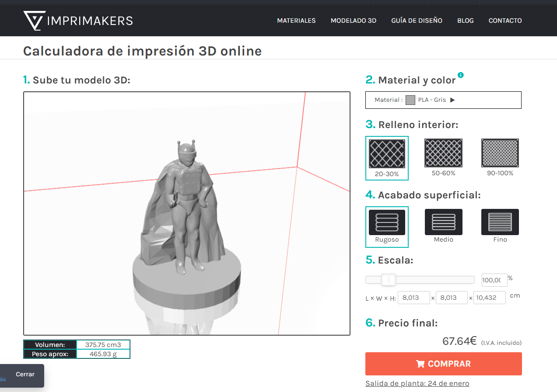Dismiss the cookie banner with Cerrar
This screenshot has width=557, height=392.
pyautogui.click(x=25, y=374)
